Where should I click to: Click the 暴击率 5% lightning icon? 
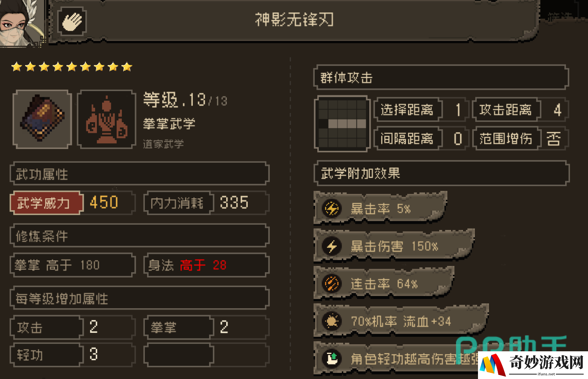point(331,208)
